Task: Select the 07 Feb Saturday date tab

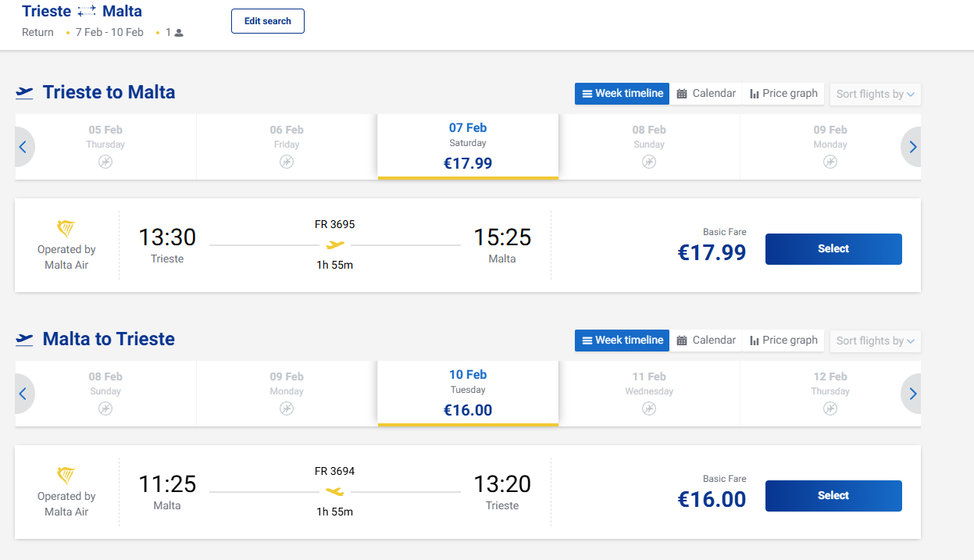Action: (468, 146)
